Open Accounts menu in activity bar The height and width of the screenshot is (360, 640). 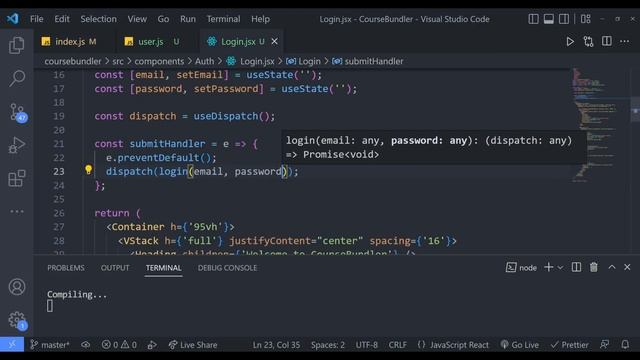[x=17, y=287]
